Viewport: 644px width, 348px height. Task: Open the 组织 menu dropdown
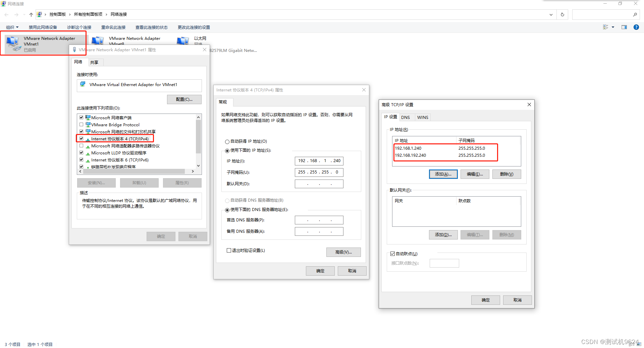click(x=12, y=27)
